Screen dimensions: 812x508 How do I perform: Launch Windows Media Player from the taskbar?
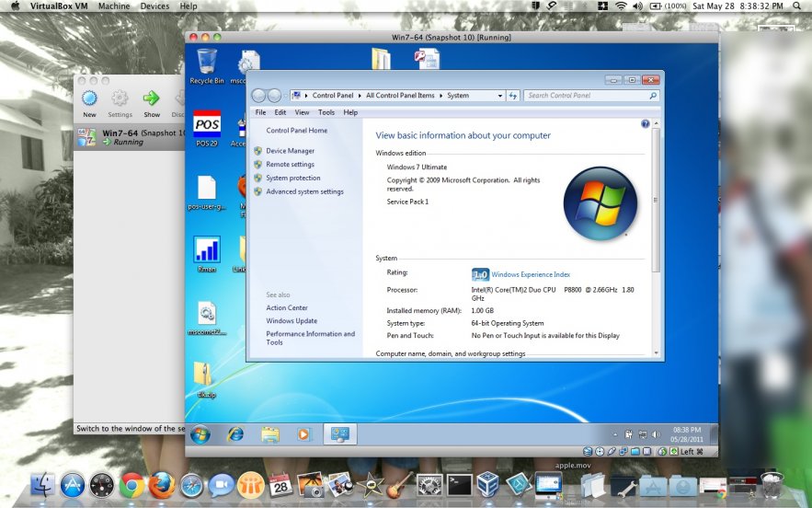[304, 434]
